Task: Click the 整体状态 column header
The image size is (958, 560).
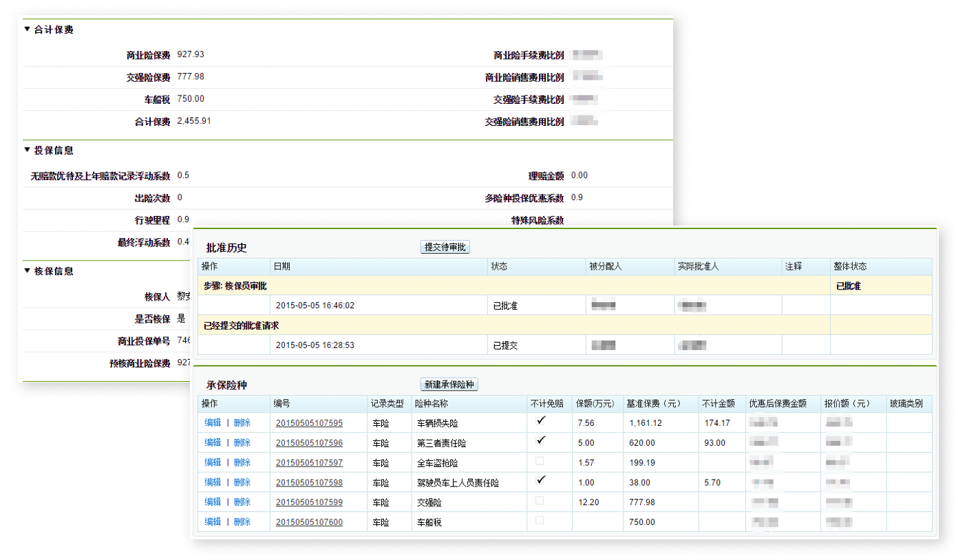Action: [x=881, y=266]
